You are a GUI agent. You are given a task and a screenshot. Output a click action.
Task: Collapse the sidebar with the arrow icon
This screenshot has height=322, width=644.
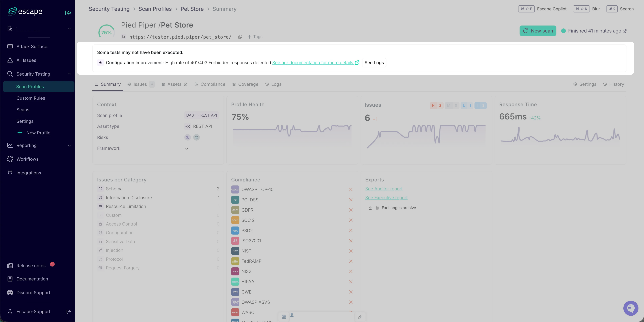[68, 13]
